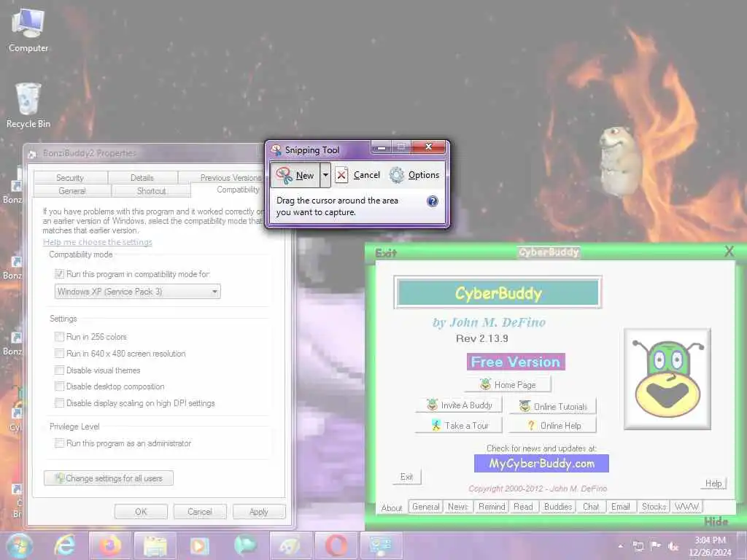The height and width of the screenshot is (560, 747).
Task: Click MyCyberBuddy.com link
Action: click(542, 463)
